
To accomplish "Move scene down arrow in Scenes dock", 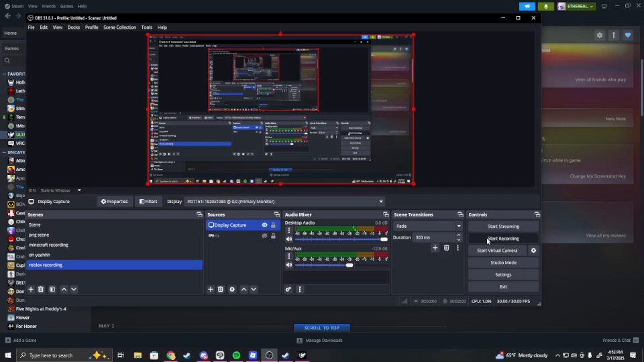I will [x=74, y=290].
